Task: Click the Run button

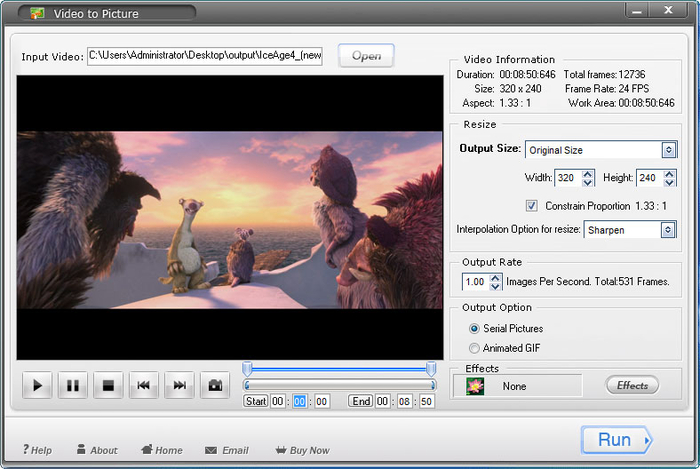Action: click(616, 440)
